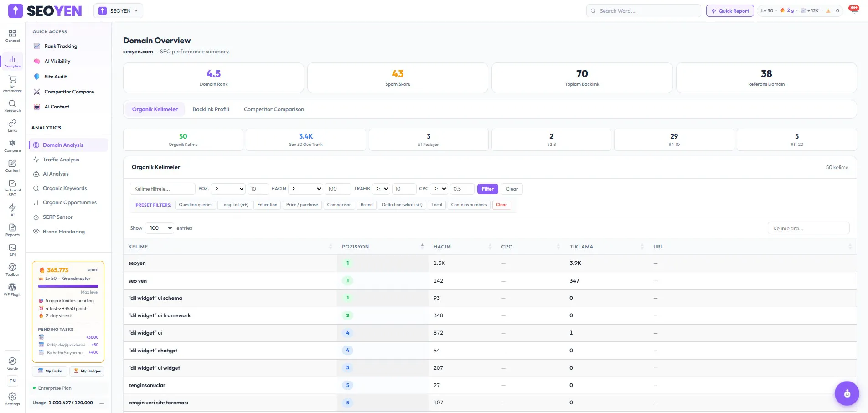Click the Grandmaster level progress bar
This screenshot has height=413, width=868.
coord(68,286)
